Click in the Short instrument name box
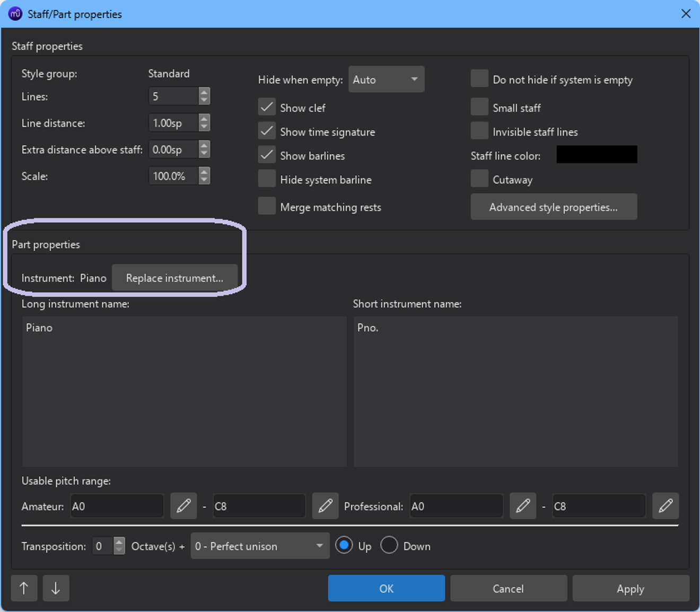The width and height of the screenshot is (700, 612). pos(515,392)
